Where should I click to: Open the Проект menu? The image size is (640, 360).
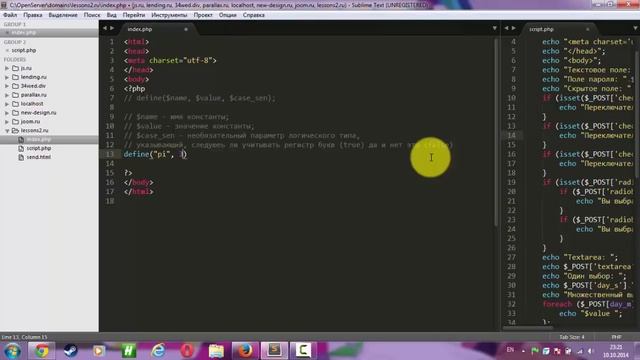[x=203, y=15]
